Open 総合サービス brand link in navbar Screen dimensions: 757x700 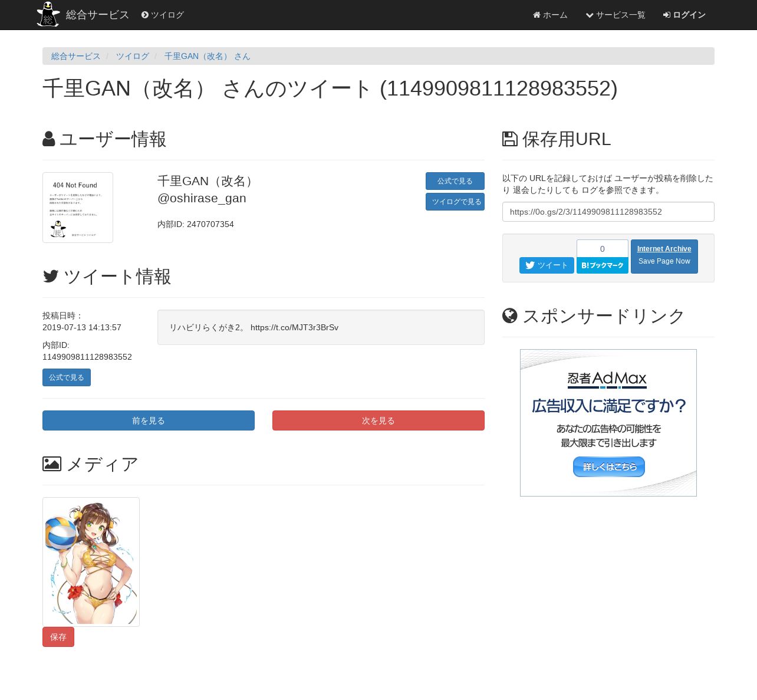97,15
